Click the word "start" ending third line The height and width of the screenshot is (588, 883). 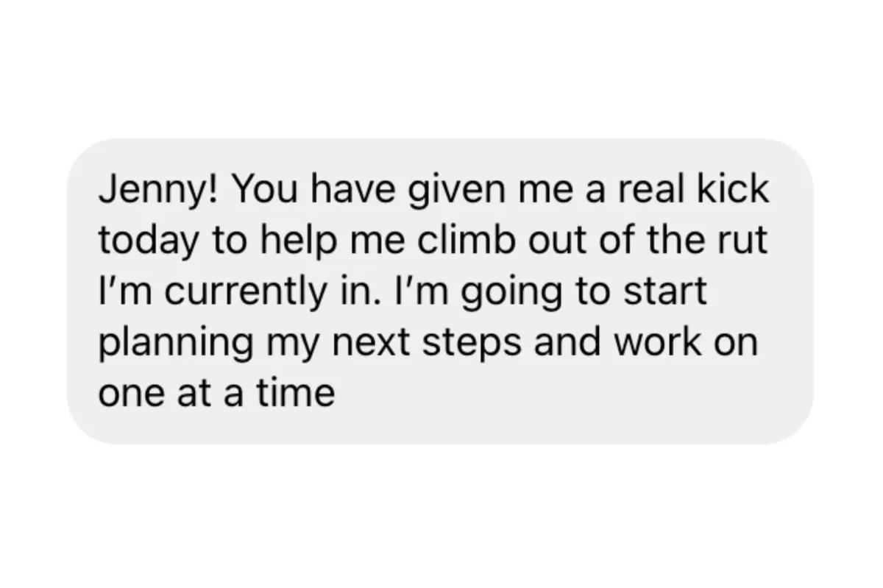pos(670,292)
